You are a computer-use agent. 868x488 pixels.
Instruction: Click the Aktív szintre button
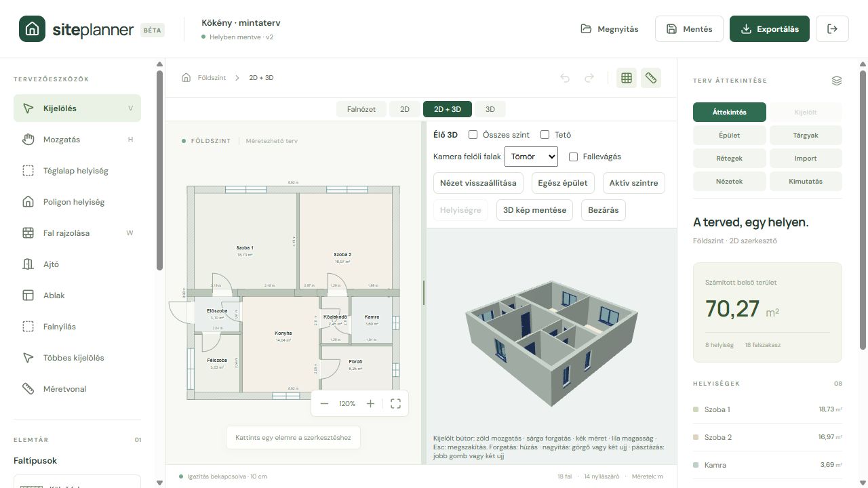pos(633,183)
